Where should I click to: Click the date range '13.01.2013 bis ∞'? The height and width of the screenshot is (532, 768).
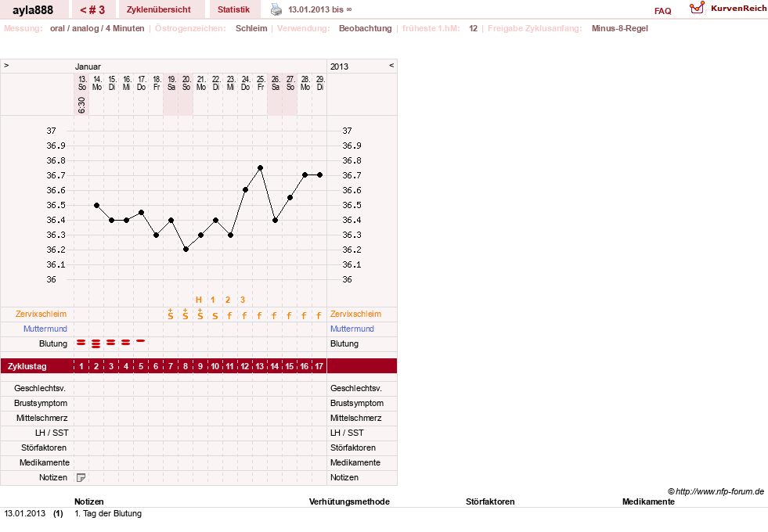[320, 9]
